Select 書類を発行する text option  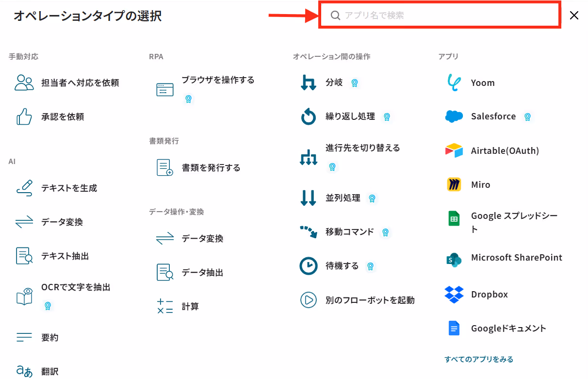coord(211,168)
